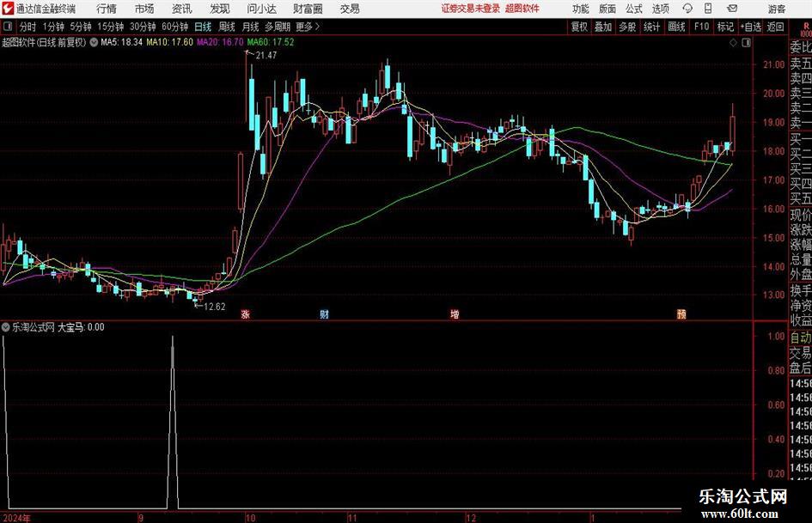Image resolution: width=812 pixels, height=523 pixels.
Task: Click the 复权 toolbar button
Action: click(579, 27)
